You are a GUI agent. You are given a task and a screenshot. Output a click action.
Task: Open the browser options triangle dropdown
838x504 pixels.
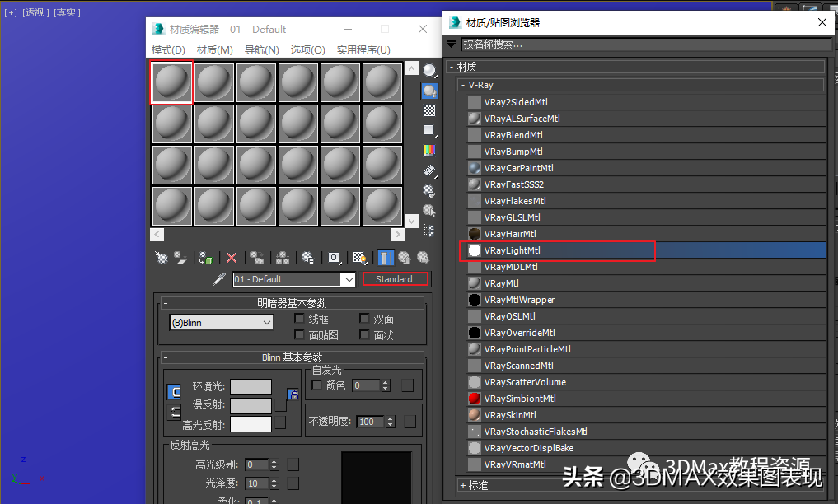point(452,44)
